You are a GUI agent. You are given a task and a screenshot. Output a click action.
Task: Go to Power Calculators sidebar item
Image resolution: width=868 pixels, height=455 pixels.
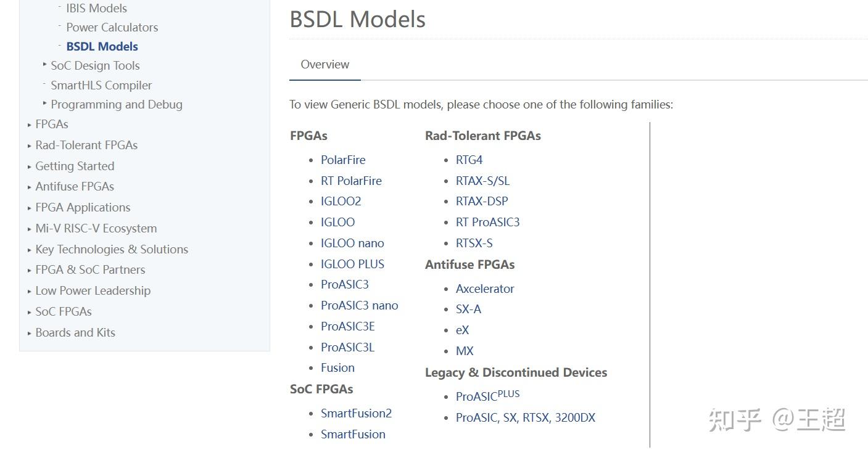pos(112,27)
